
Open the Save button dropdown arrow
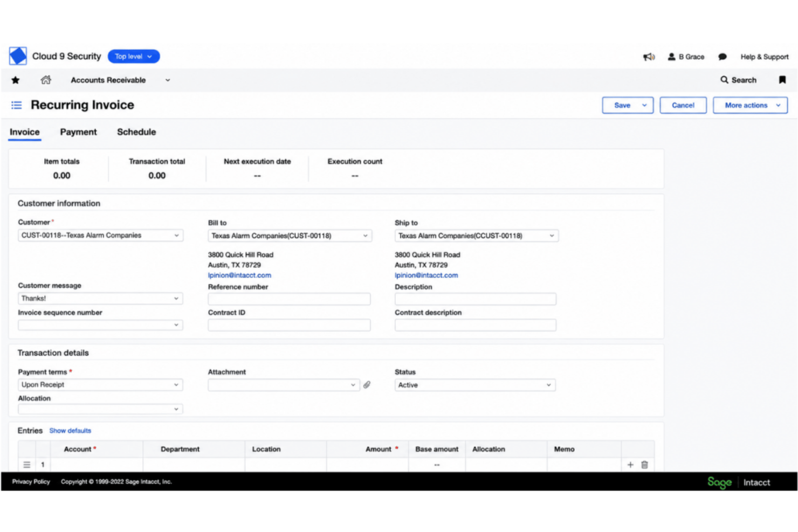click(x=644, y=105)
